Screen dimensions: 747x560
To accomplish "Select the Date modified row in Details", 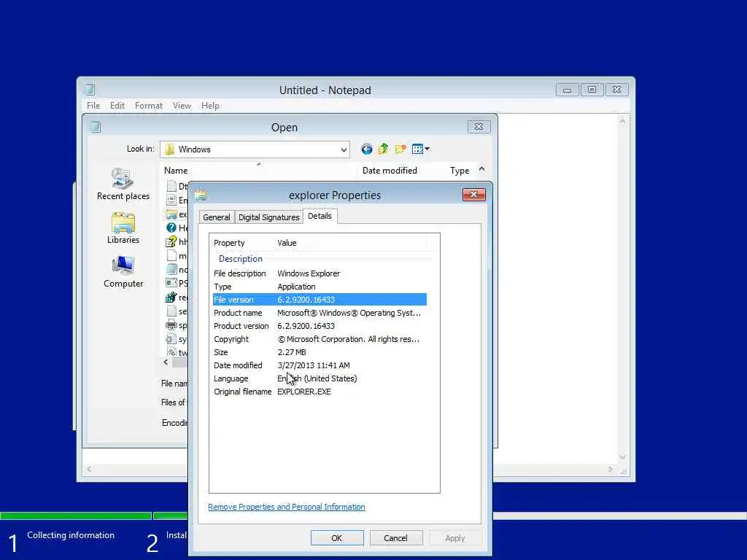I will (x=320, y=365).
